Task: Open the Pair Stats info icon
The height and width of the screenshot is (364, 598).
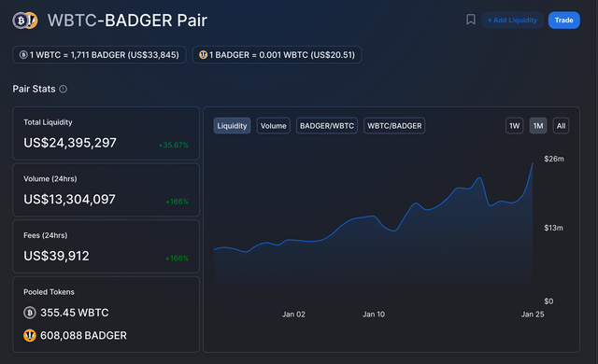Action: tap(64, 89)
